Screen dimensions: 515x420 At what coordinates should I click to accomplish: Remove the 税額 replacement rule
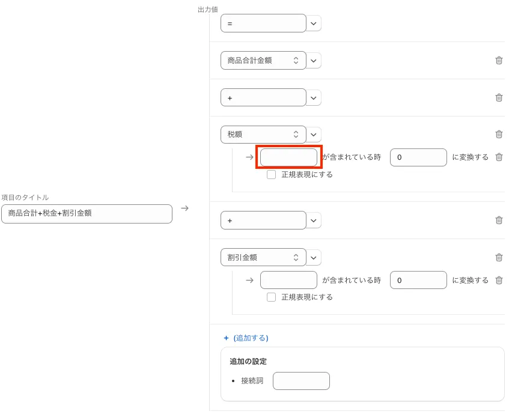point(499,157)
